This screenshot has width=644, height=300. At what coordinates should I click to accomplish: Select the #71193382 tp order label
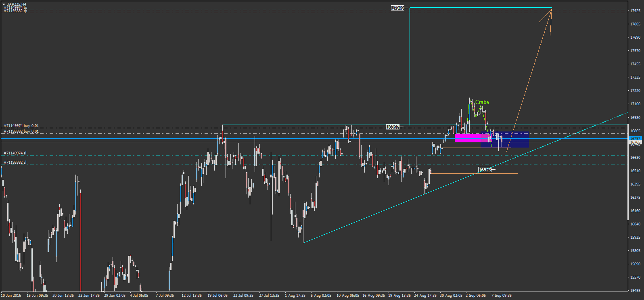[x=15, y=11]
